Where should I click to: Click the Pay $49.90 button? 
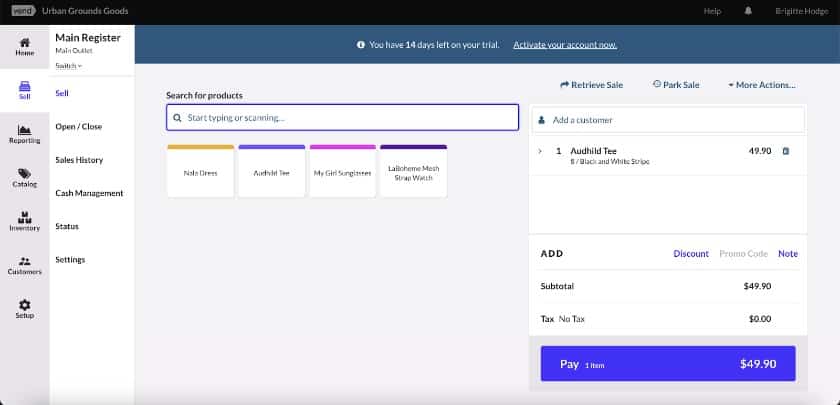point(667,364)
